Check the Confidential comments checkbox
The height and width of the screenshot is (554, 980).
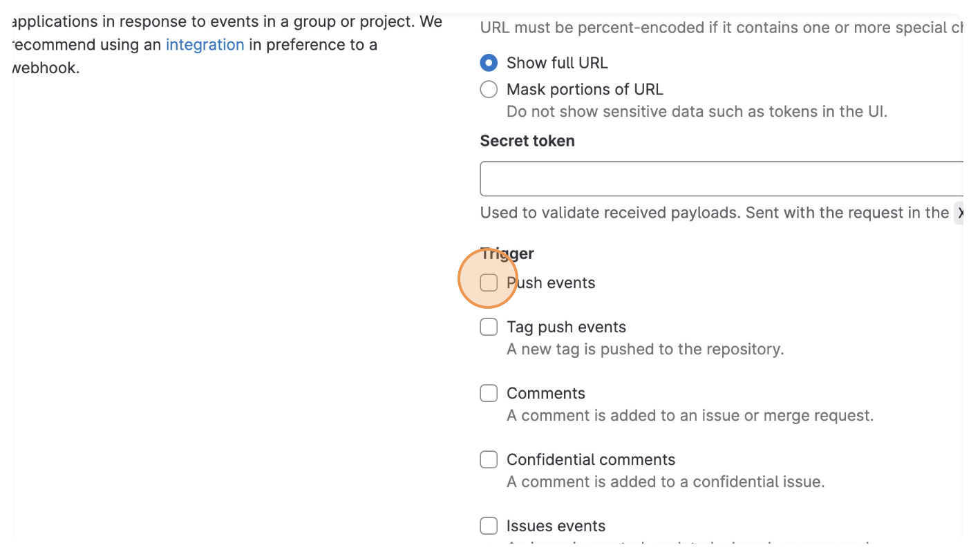point(489,459)
